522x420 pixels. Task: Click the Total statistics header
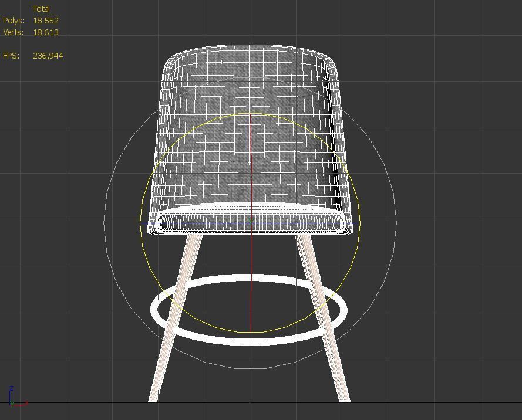[x=41, y=9]
